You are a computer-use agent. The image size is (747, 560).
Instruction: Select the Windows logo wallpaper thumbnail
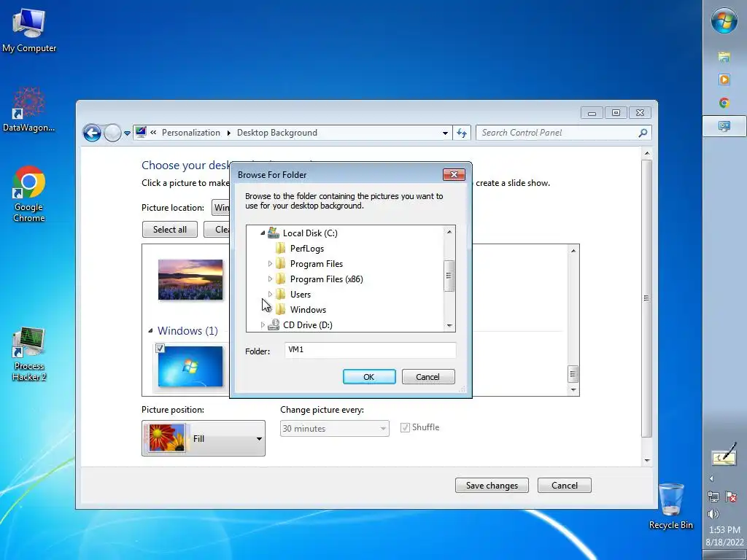point(190,367)
